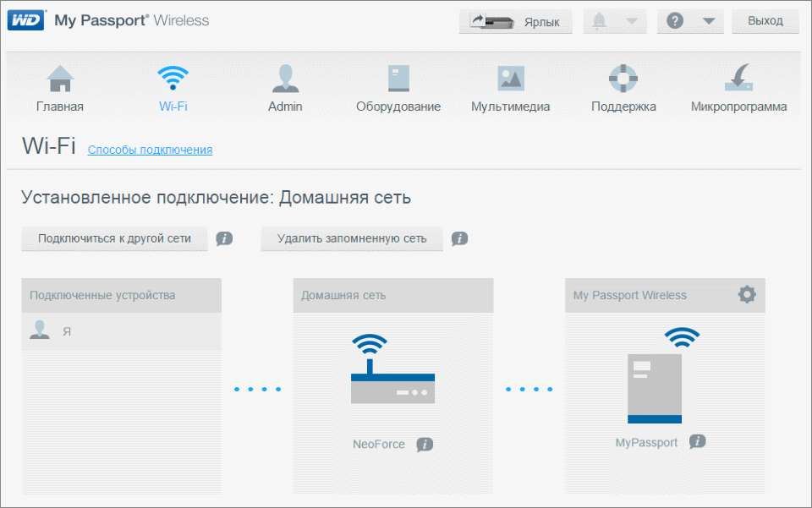The height and width of the screenshot is (508, 812).
Task: Show info for Удалить запомненную сеть
Action: pos(459,239)
